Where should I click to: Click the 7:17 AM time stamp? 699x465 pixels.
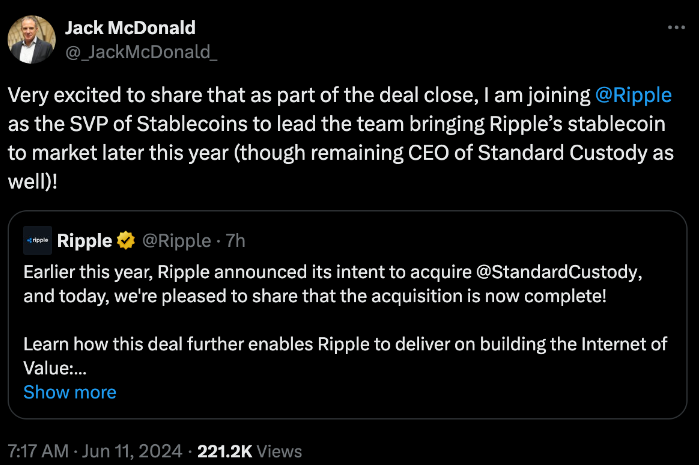[x=38, y=451]
